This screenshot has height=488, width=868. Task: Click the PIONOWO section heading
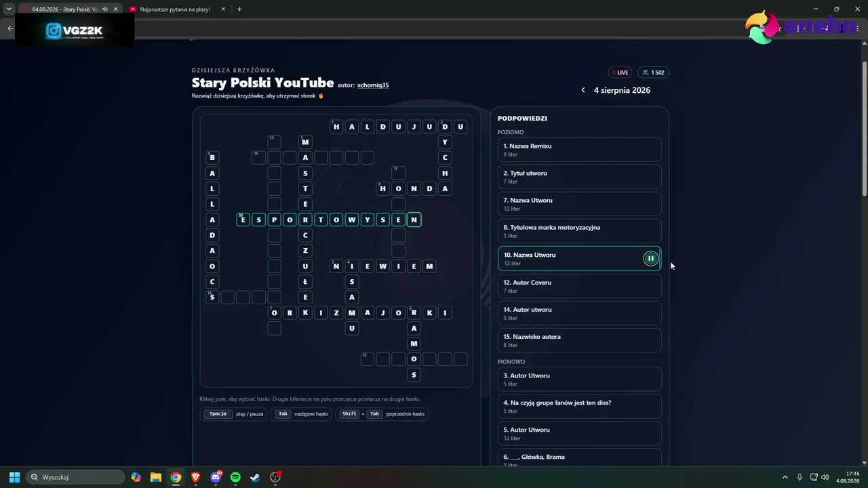tap(511, 362)
